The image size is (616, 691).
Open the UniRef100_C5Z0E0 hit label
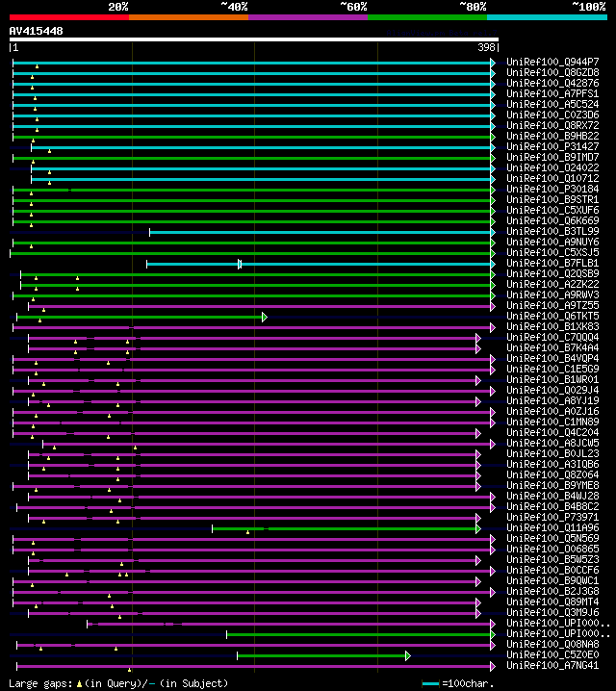click(x=552, y=654)
